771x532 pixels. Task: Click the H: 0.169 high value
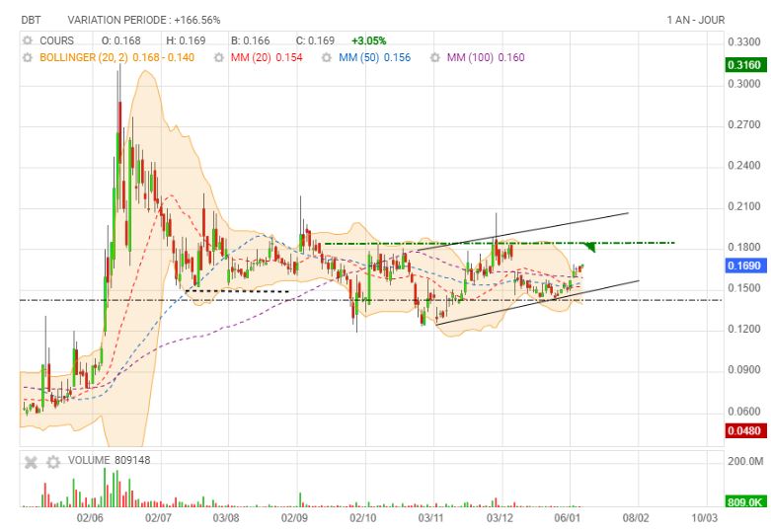(x=186, y=40)
